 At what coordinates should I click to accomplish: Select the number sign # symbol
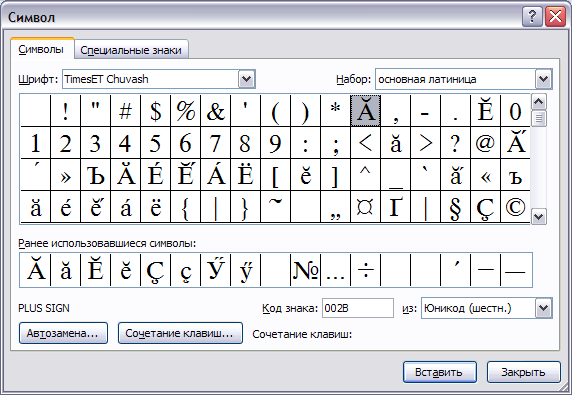(x=125, y=111)
